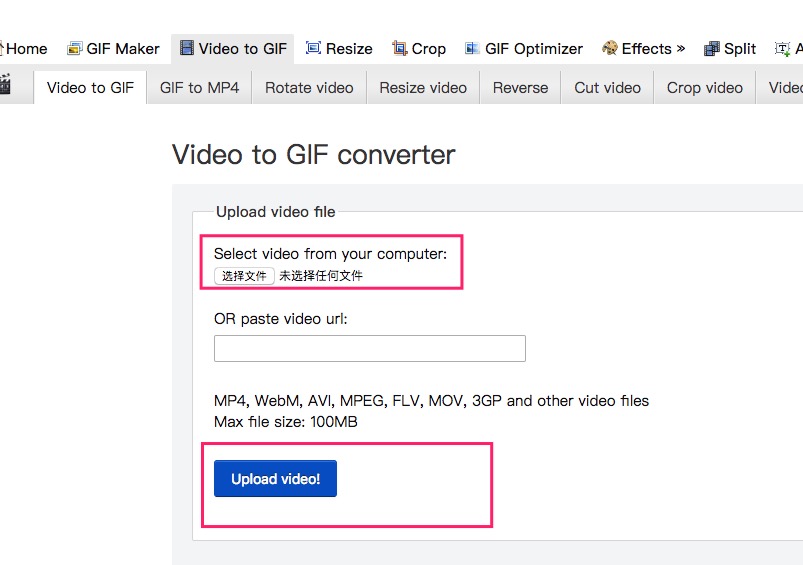
Task: Open the Cut video tab
Action: [607, 88]
